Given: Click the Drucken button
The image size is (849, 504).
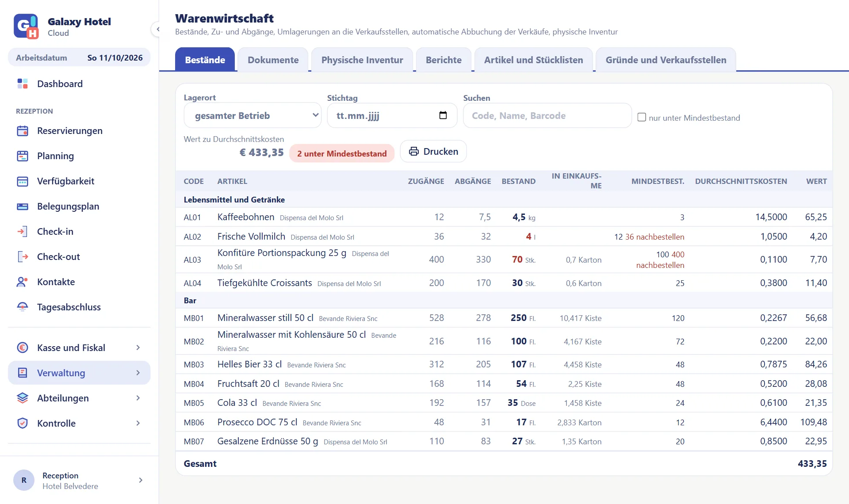Looking at the screenshot, I should point(433,152).
